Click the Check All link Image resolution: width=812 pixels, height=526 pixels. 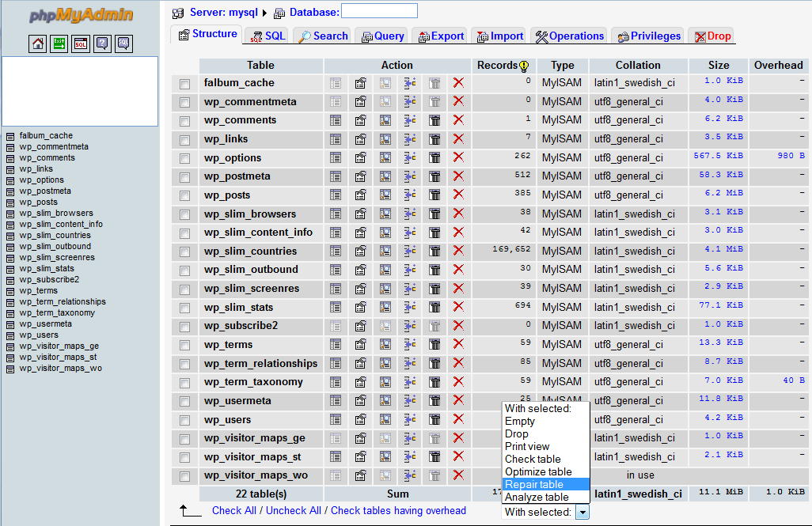click(x=233, y=511)
